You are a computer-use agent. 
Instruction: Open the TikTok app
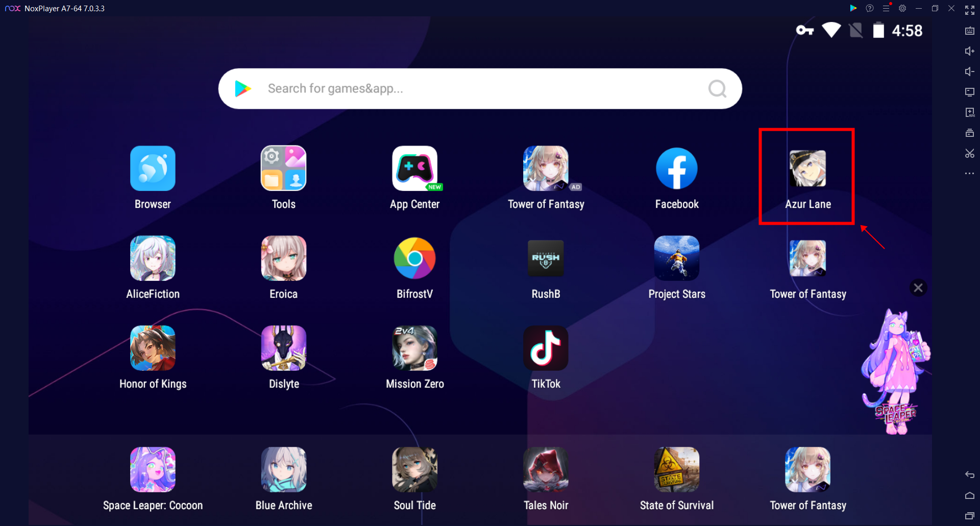coord(546,348)
